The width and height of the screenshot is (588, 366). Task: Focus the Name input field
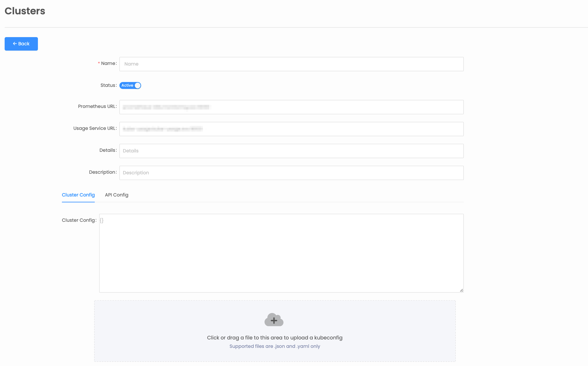pyautogui.click(x=291, y=64)
